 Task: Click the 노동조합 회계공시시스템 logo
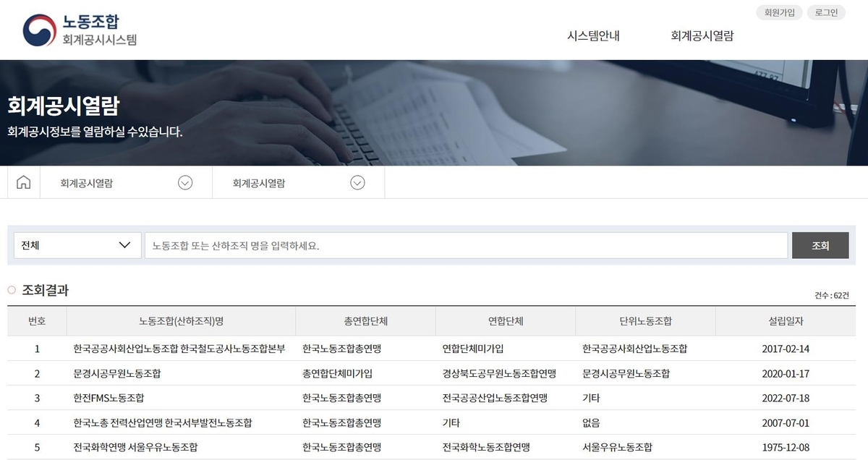click(x=80, y=30)
